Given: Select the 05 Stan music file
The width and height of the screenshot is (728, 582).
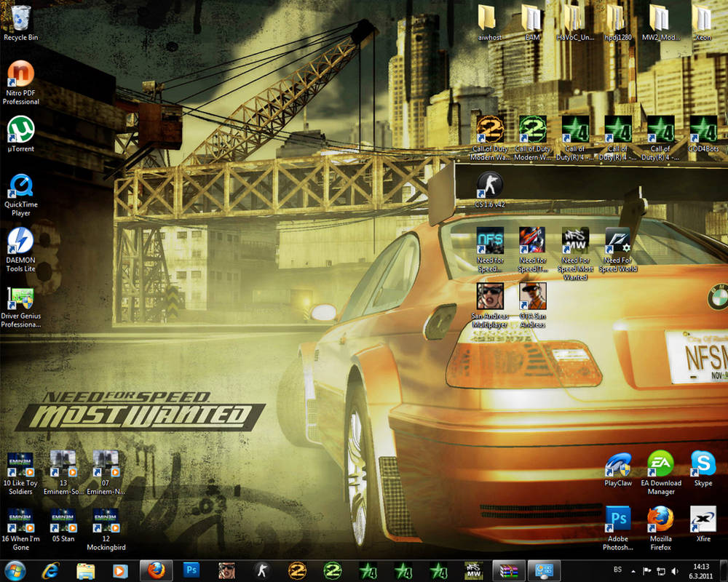Looking at the screenshot, I should [63, 519].
